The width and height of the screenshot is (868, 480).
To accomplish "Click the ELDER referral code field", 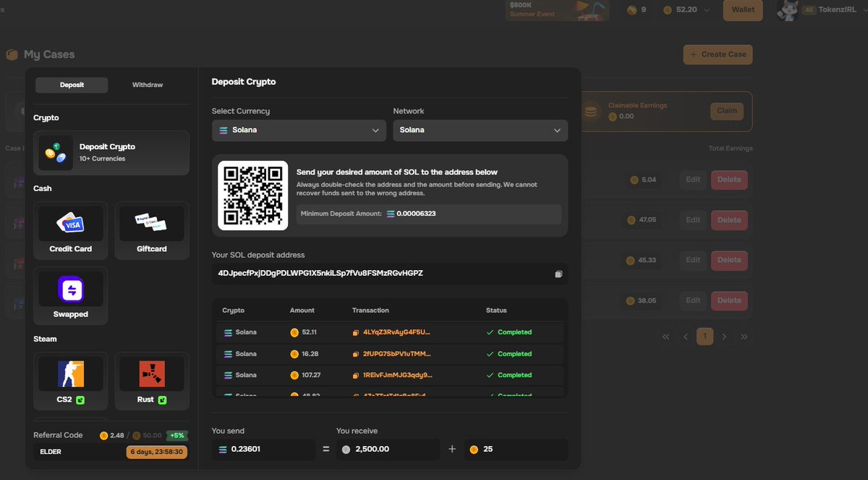I will [x=80, y=452].
